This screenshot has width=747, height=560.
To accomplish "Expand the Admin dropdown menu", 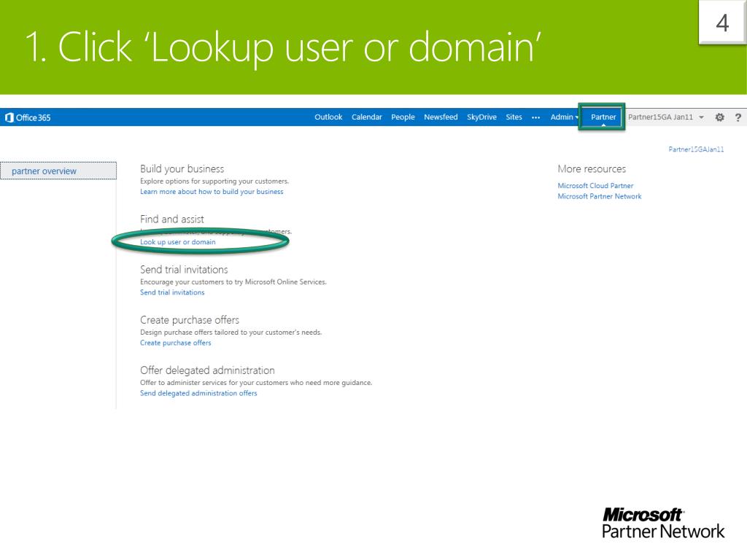I will tap(564, 117).
